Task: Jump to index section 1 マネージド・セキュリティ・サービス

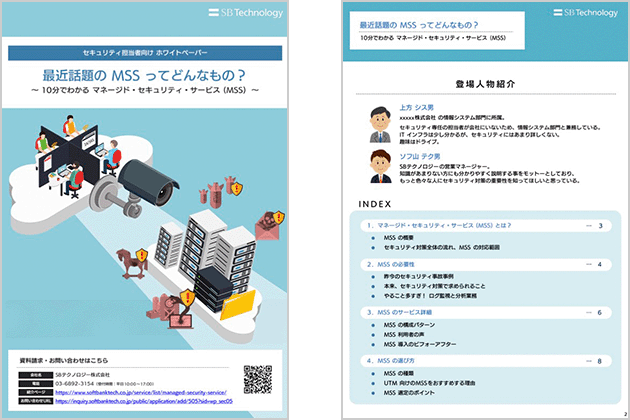Action: 440,227
